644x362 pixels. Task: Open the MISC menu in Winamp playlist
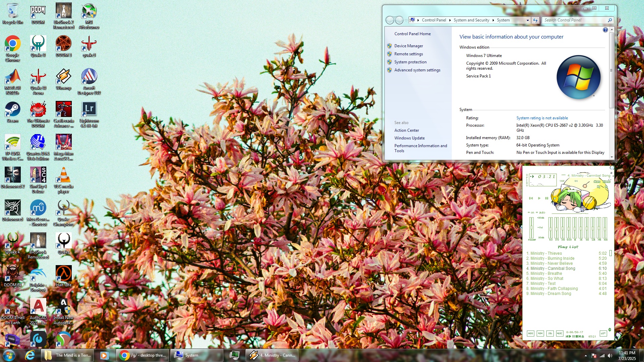(x=559, y=333)
